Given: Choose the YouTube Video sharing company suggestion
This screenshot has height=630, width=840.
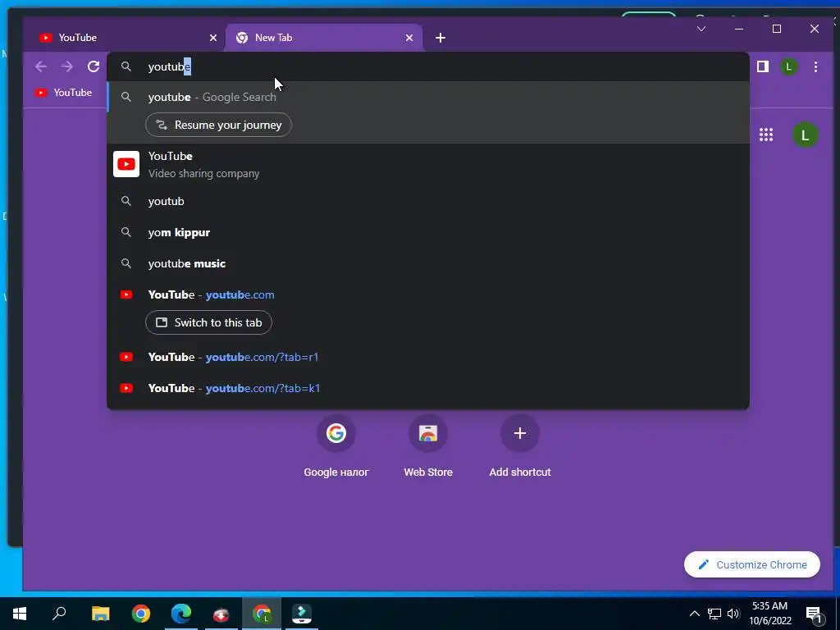Looking at the screenshot, I should 427,164.
